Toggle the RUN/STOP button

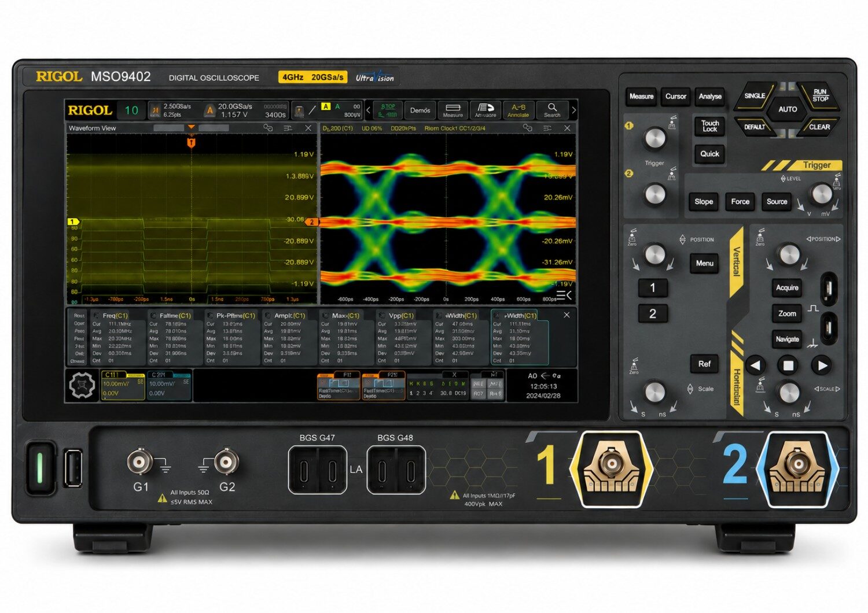[x=819, y=95]
